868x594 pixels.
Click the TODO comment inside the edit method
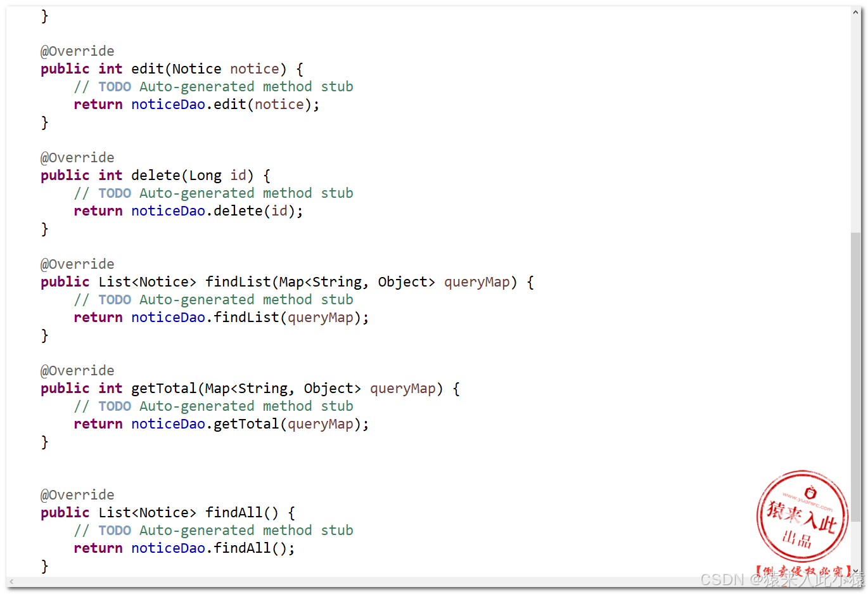(x=214, y=86)
